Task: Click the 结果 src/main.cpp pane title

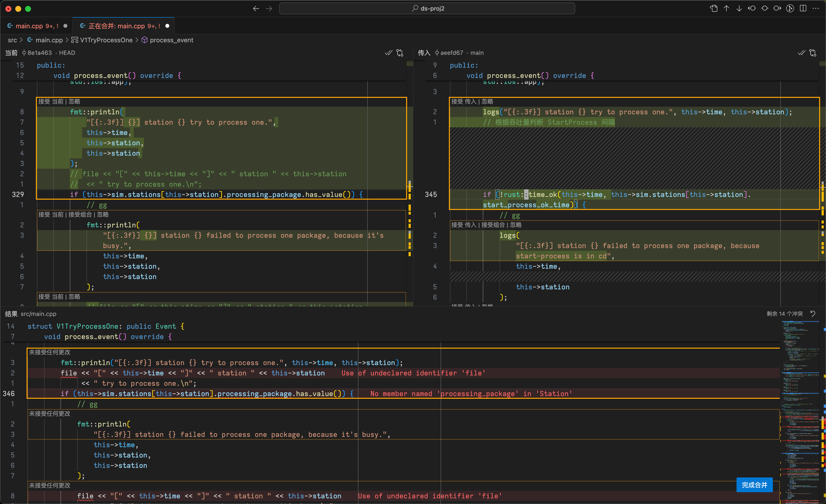Action: pyautogui.click(x=30, y=314)
